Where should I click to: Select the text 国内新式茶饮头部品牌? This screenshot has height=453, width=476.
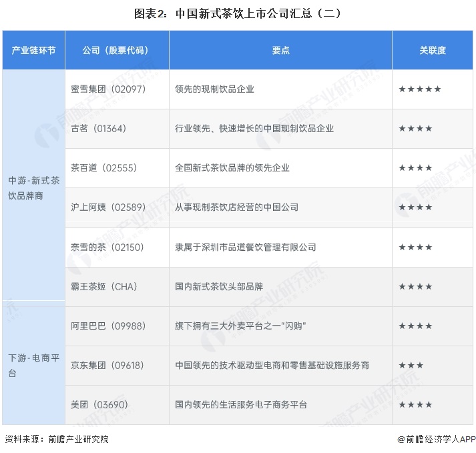point(219,286)
